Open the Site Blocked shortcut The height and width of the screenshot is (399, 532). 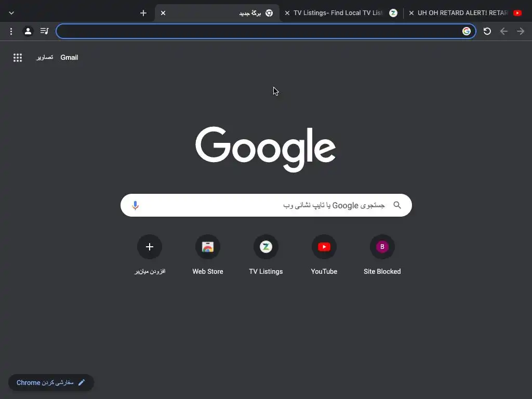click(382, 247)
